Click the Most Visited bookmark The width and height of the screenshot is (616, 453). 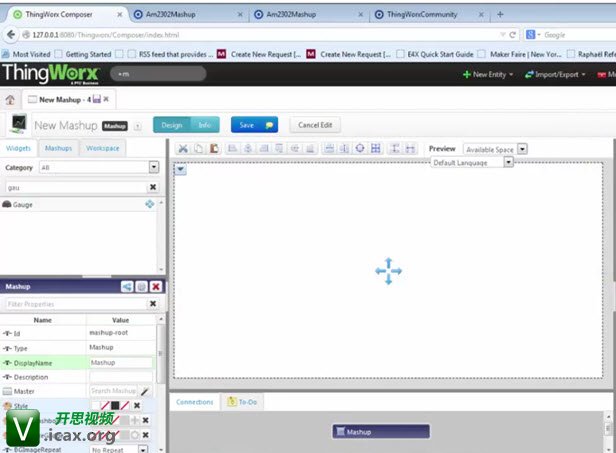pyautogui.click(x=26, y=54)
